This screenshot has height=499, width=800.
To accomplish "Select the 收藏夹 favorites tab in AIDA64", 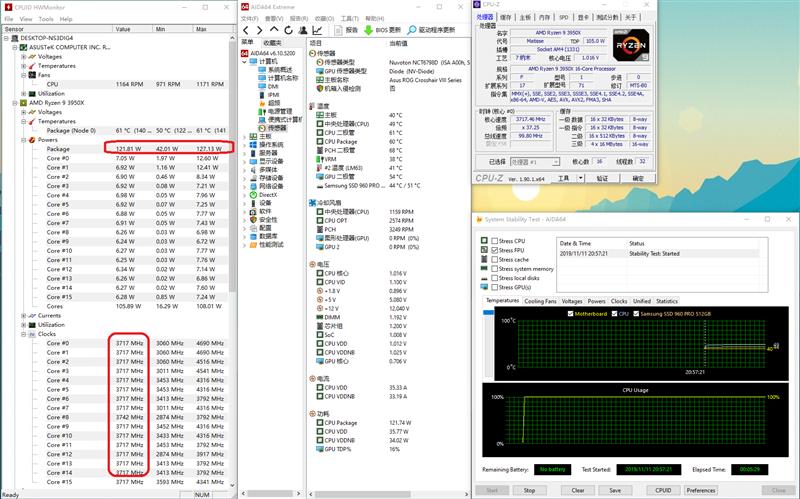I will click(x=272, y=43).
